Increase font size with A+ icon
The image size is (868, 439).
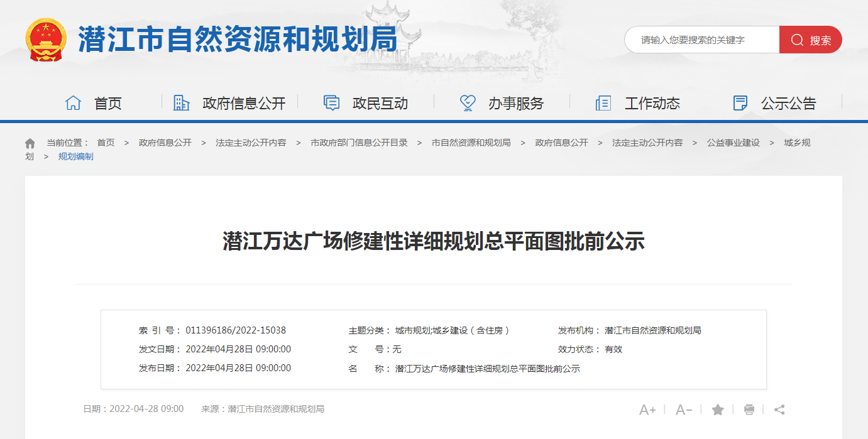click(647, 410)
